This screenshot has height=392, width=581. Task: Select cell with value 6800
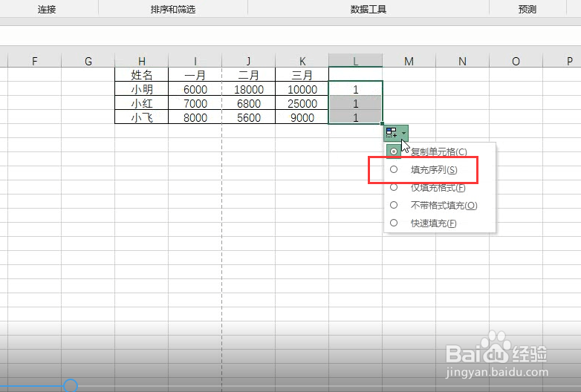tap(249, 103)
